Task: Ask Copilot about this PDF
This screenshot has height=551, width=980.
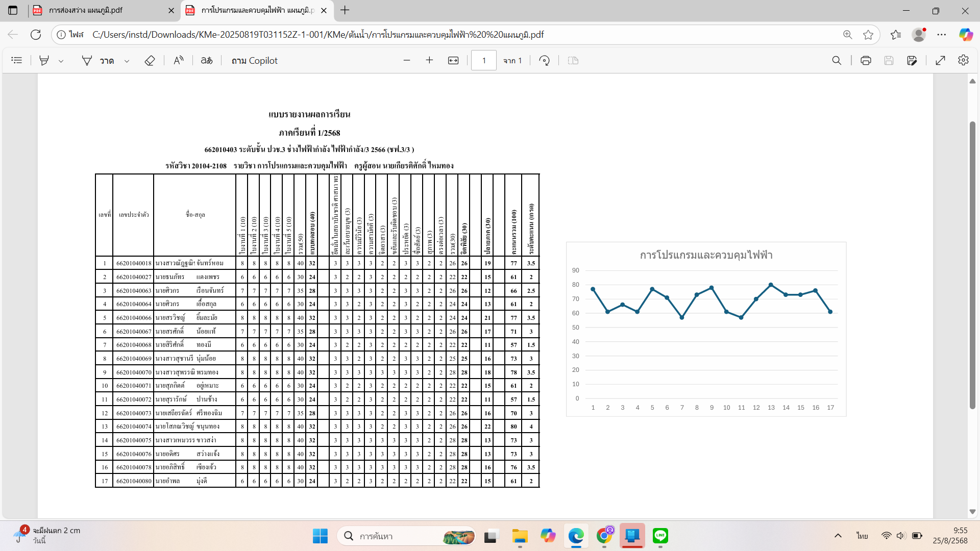Action: (255, 60)
